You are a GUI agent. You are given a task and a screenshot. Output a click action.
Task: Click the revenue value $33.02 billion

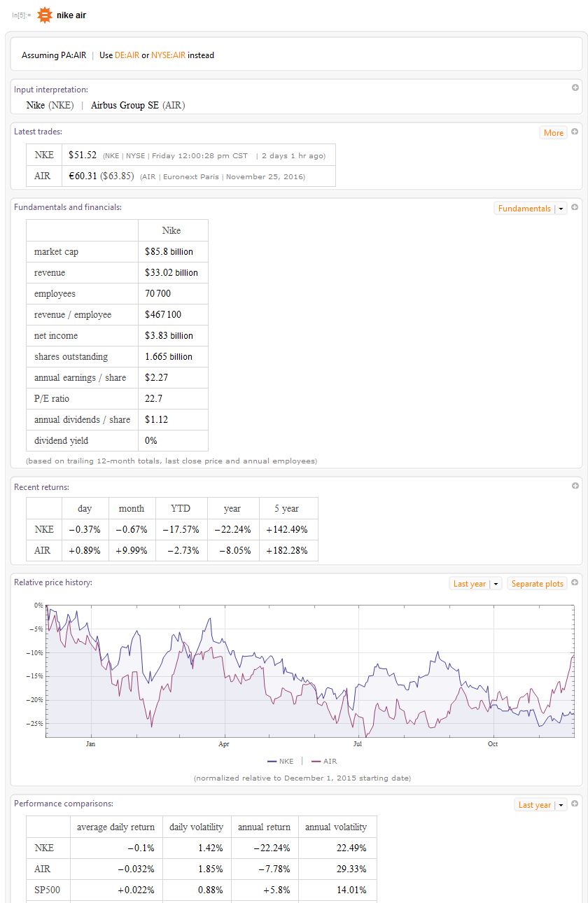click(171, 272)
